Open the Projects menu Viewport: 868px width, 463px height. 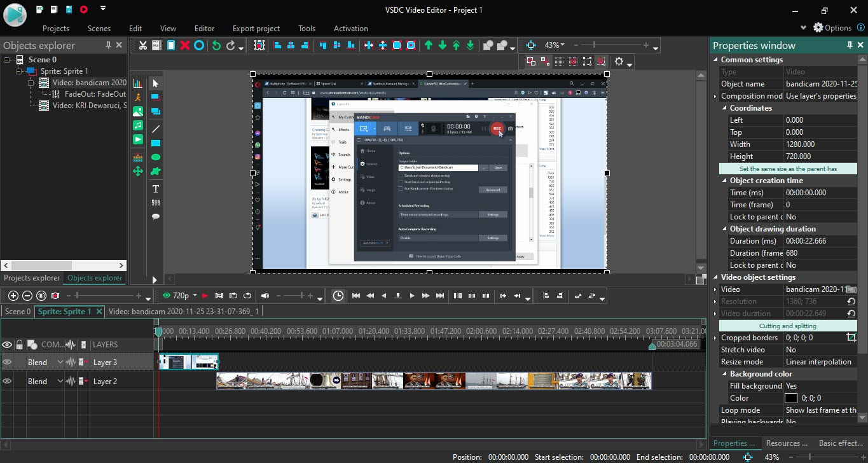click(x=56, y=29)
